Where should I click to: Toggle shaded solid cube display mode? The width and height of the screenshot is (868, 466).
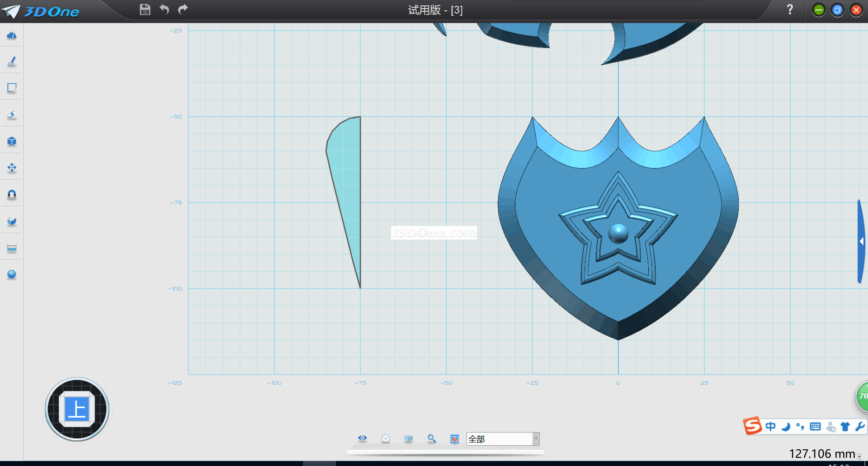pyautogui.click(x=408, y=438)
